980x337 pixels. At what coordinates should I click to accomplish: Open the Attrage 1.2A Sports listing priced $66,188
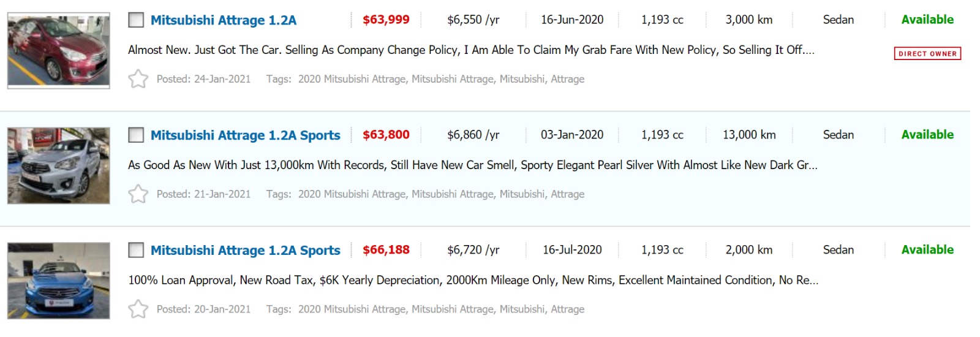pyautogui.click(x=245, y=251)
